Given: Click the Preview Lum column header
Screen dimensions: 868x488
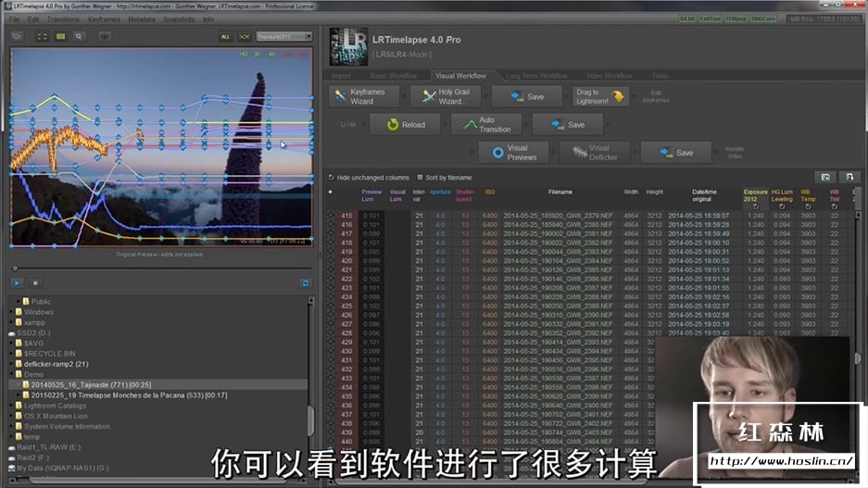Looking at the screenshot, I should point(371,195).
